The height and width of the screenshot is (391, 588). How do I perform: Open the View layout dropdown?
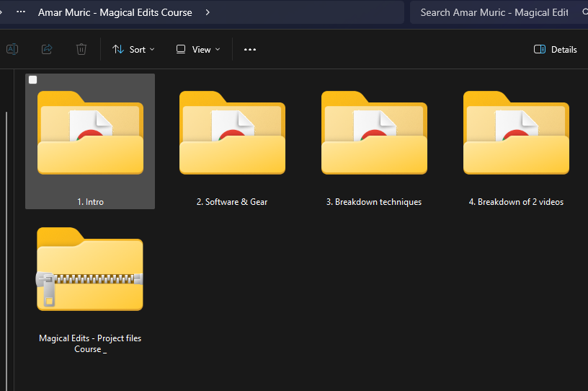[x=198, y=50]
